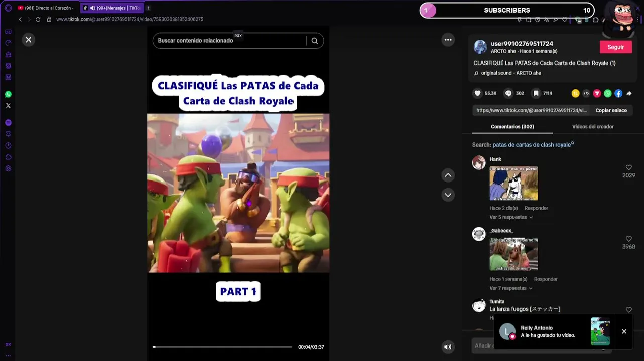Click the Opera GX logo menu
Image resolution: width=644 pixels, height=361 pixels.
click(8, 8)
